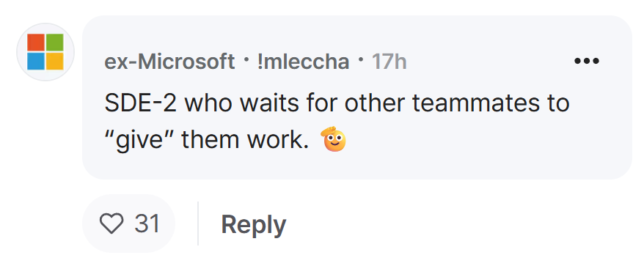This screenshot has height=266, width=644.
Task: Open the !mleccha user profile
Action: (x=303, y=62)
